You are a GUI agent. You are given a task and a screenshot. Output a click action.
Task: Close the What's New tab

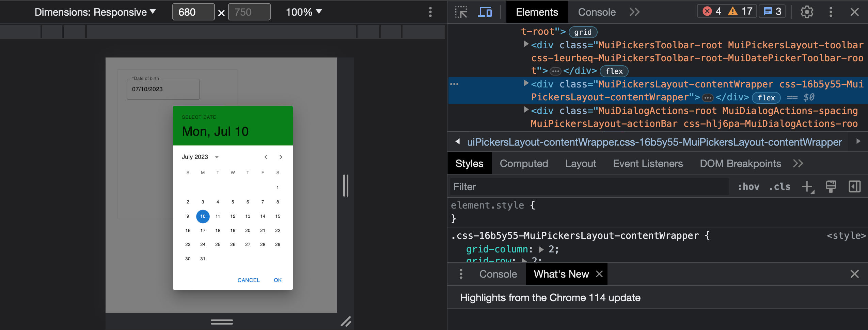(599, 274)
